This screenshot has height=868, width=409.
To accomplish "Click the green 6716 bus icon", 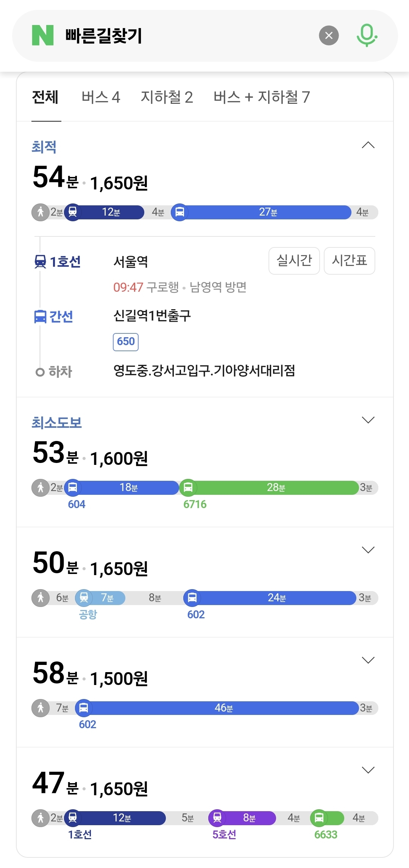I will pos(188,487).
